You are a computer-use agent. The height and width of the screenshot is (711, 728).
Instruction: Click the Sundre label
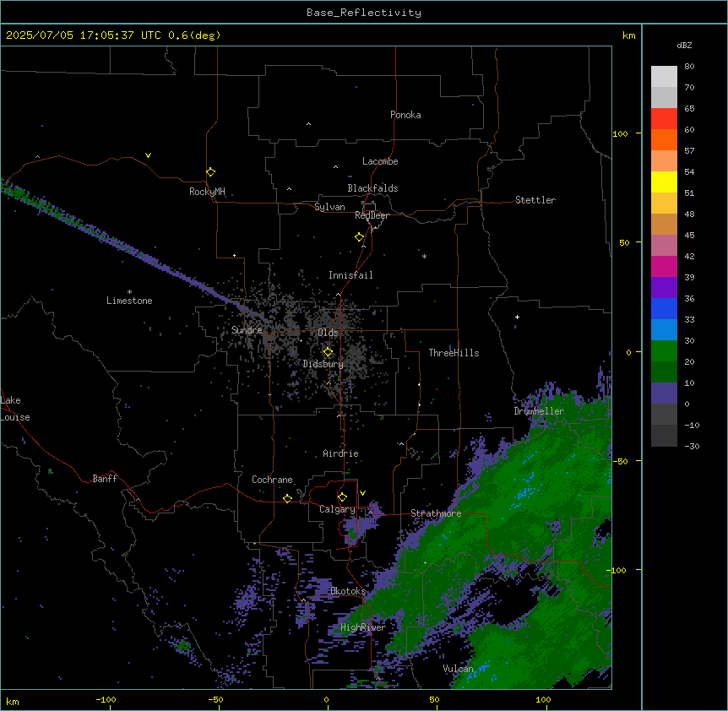point(247,330)
